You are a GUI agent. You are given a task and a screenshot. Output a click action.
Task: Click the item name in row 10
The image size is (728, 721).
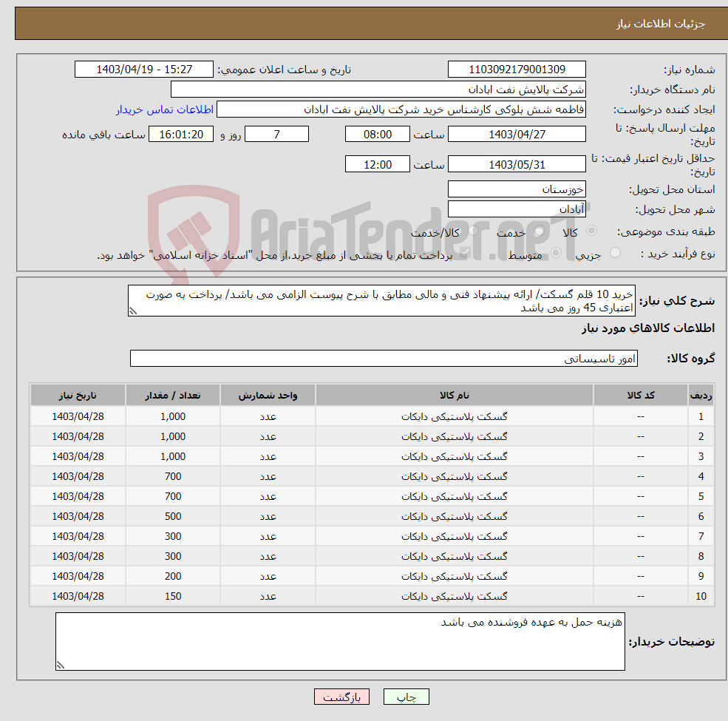coord(454,596)
